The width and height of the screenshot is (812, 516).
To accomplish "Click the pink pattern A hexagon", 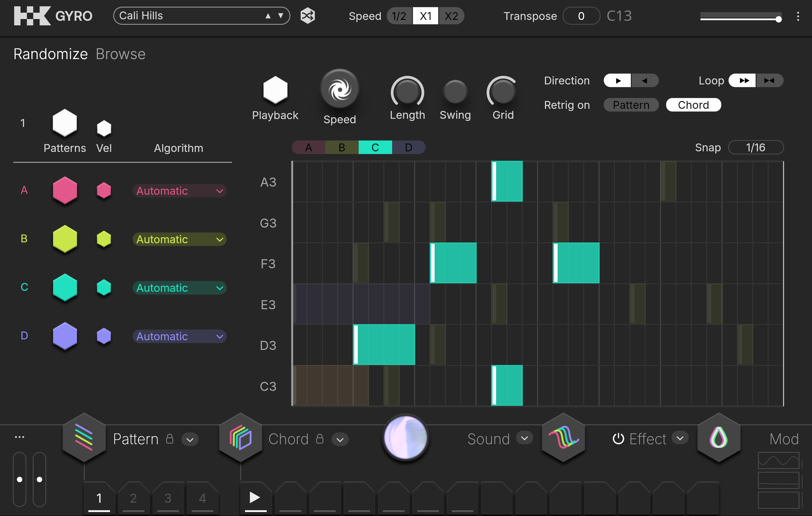I will [65, 190].
